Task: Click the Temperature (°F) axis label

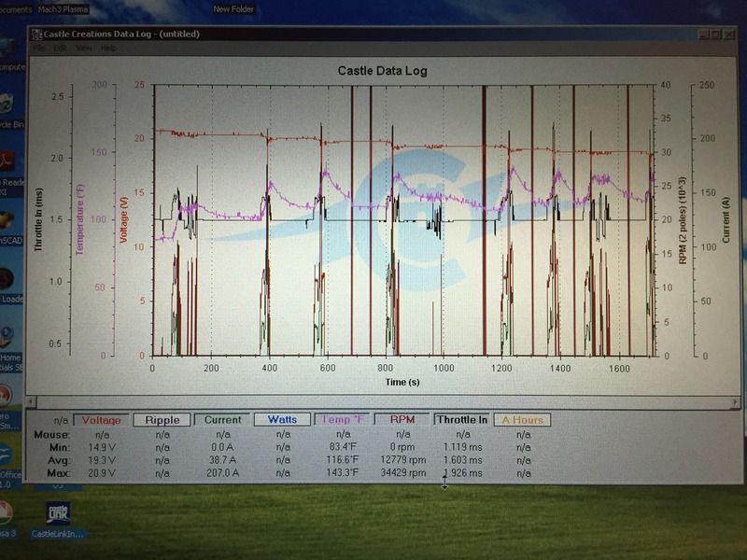Action: [79, 219]
